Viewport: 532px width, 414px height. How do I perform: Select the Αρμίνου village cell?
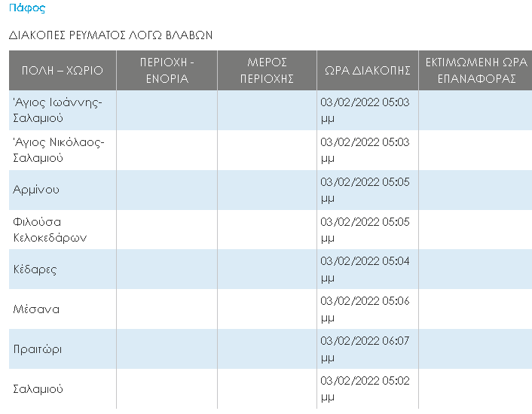(63, 190)
